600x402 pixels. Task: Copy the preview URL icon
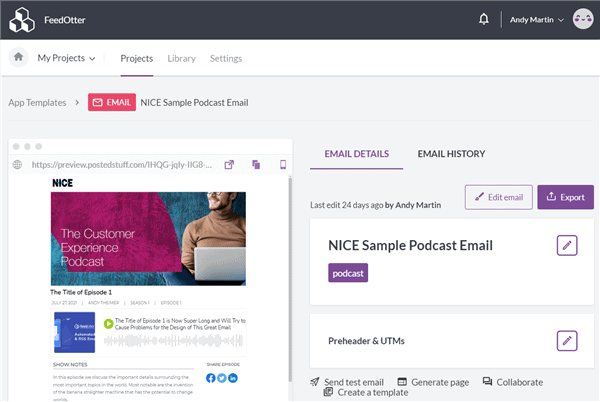256,164
